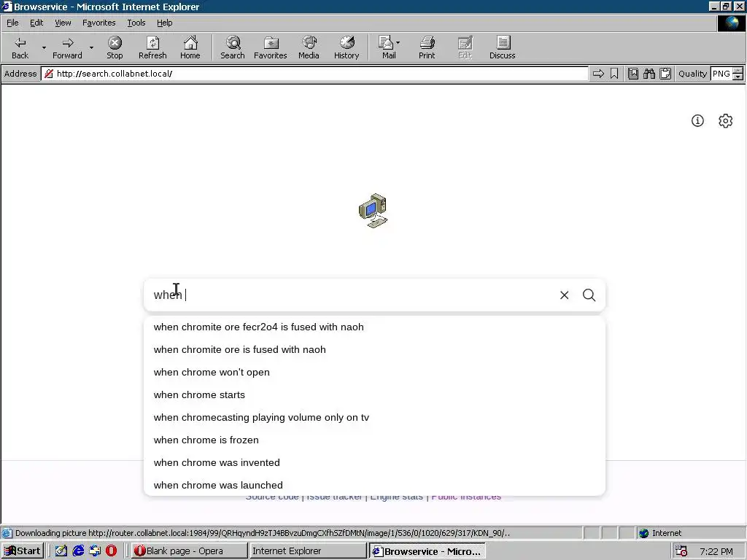Open the info circle icon on page
The width and height of the screenshot is (747, 560).
coord(697,120)
